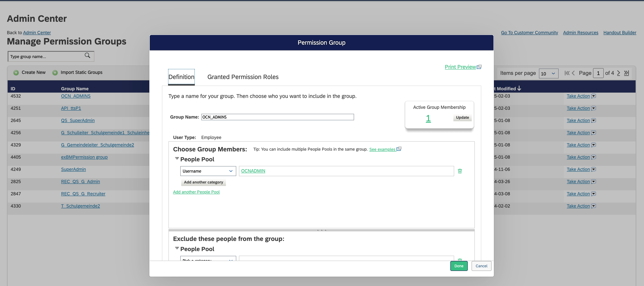Click the See examples external window icon
This screenshot has height=286, width=644.
pos(399,149)
